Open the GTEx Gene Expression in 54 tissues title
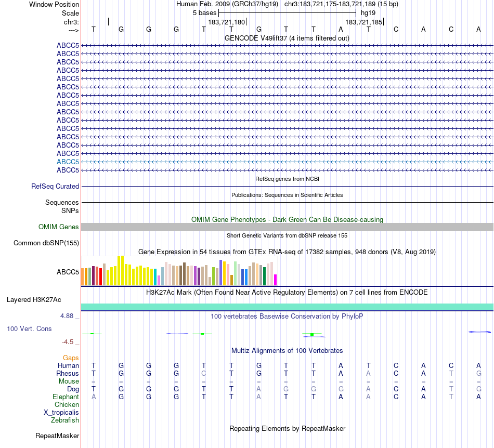 coord(287,252)
